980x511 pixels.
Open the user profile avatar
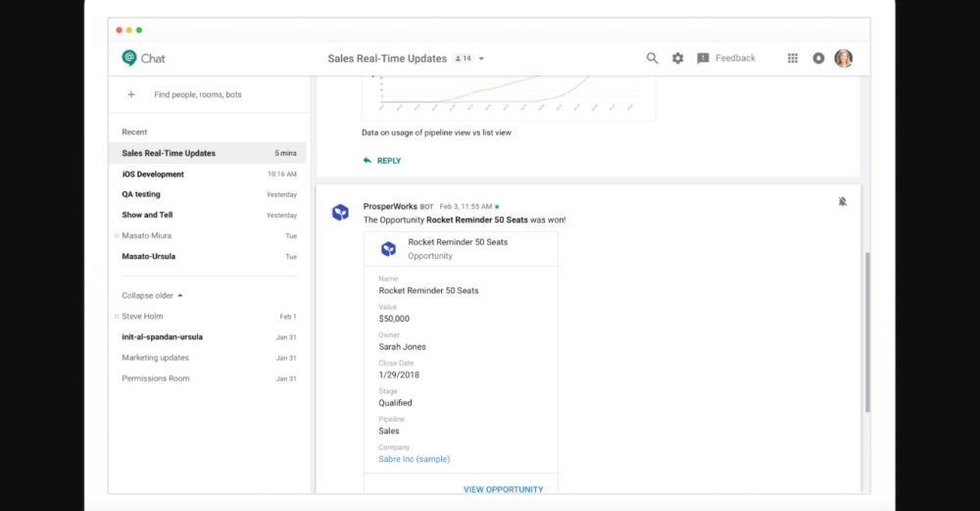pyautogui.click(x=843, y=58)
